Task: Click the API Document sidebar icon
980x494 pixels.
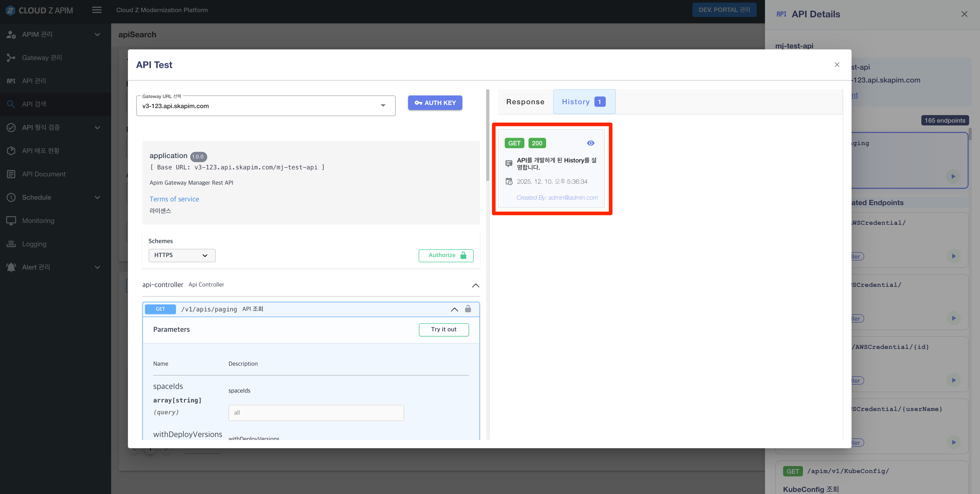Action: pos(11,174)
